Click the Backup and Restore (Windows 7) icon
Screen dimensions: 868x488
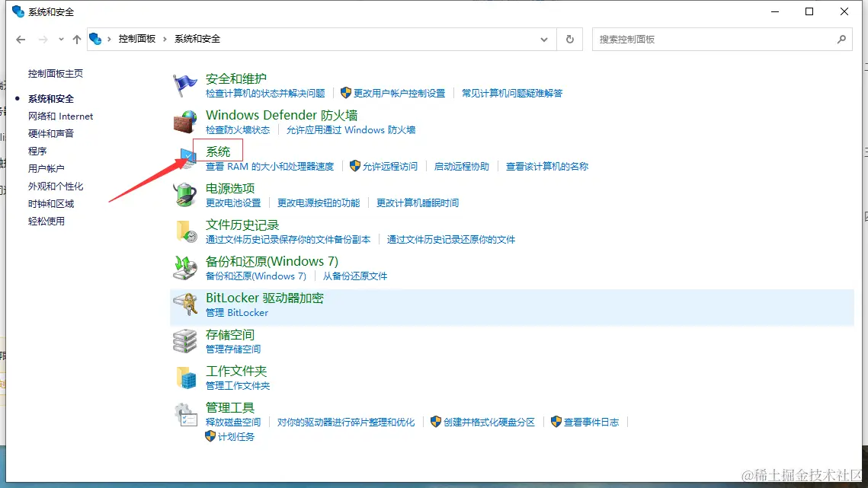(185, 268)
